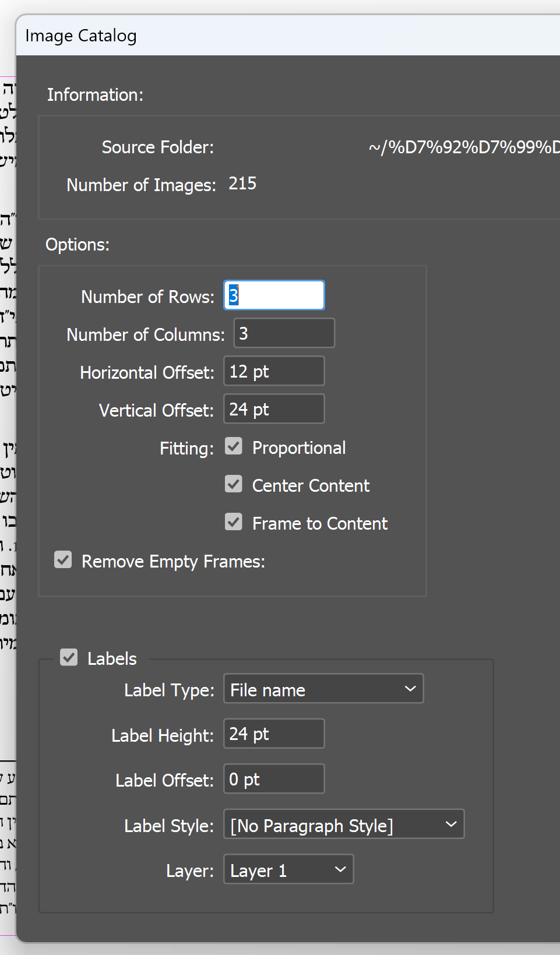Click the Label Offset input field
Image resolution: width=560 pixels, height=955 pixels.
274,779
